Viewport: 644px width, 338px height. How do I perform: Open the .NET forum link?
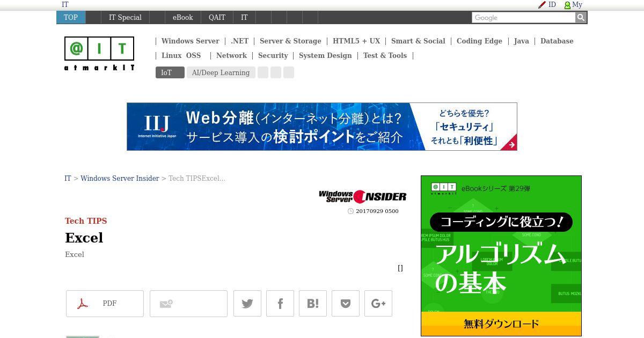(x=240, y=41)
